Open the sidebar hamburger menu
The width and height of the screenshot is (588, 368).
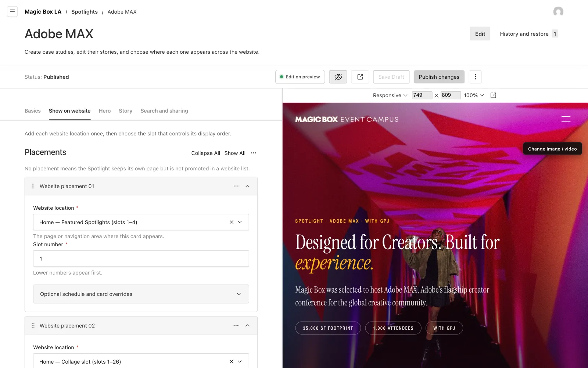click(x=12, y=12)
